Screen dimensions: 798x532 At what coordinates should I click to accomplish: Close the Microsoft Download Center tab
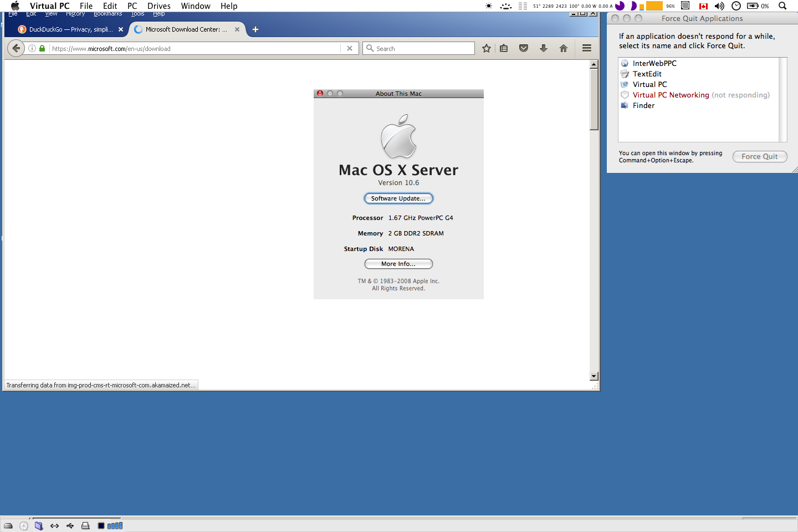point(237,29)
